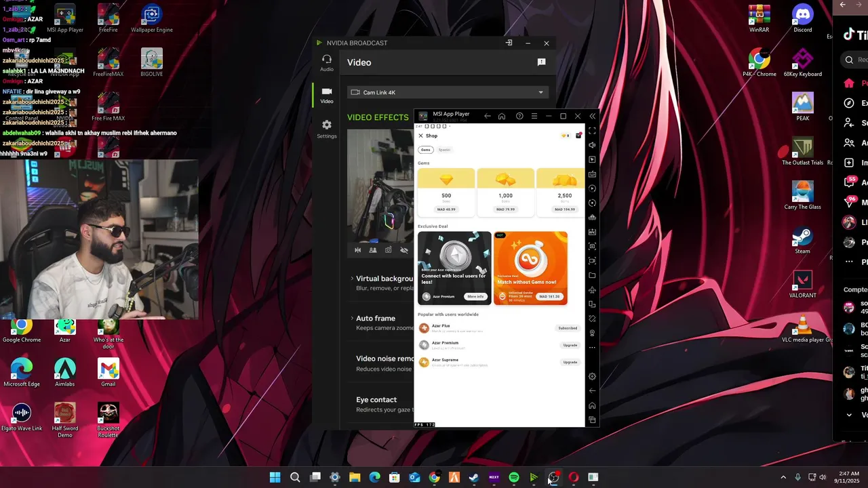Click the Android back arrow in MSI App Player sidebar

(x=592, y=390)
